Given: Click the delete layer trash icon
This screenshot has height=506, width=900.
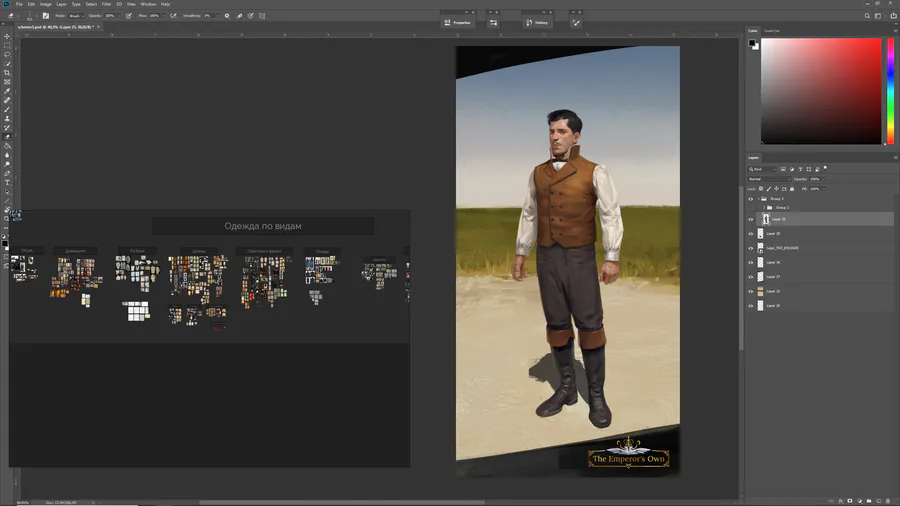Looking at the screenshot, I should pyautogui.click(x=888, y=501).
